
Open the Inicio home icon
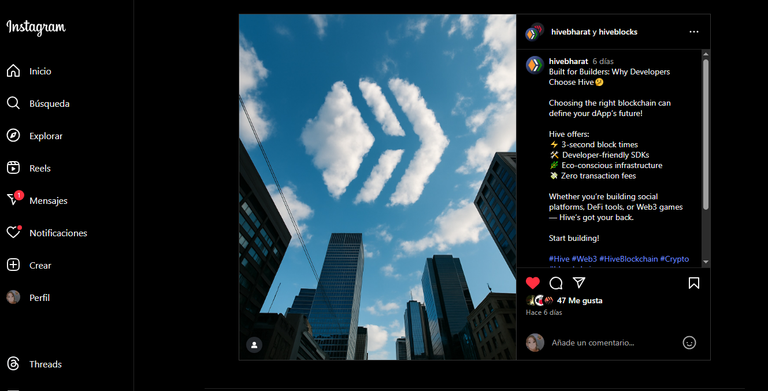coord(13,71)
